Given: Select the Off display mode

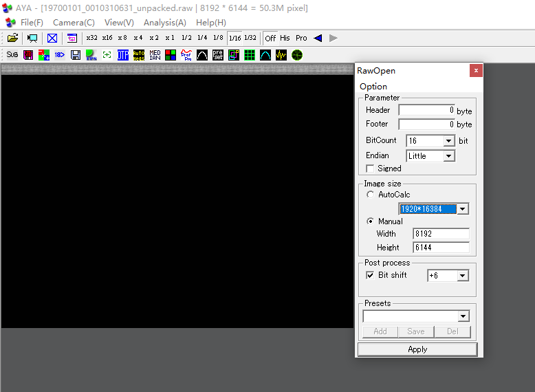Looking at the screenshot, I should coord(270,38).
